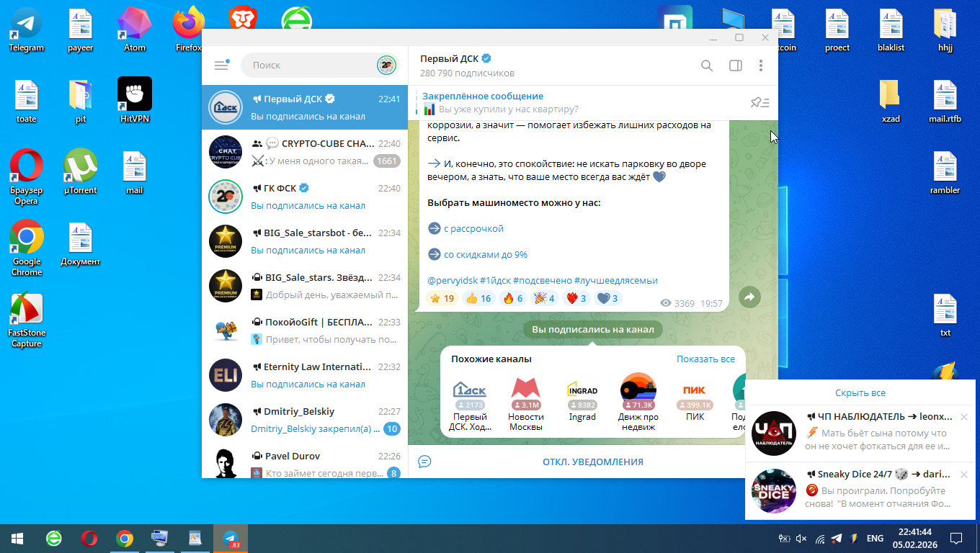Dismiss the Sneaky Dice 24/7 notification

point(964,475)
